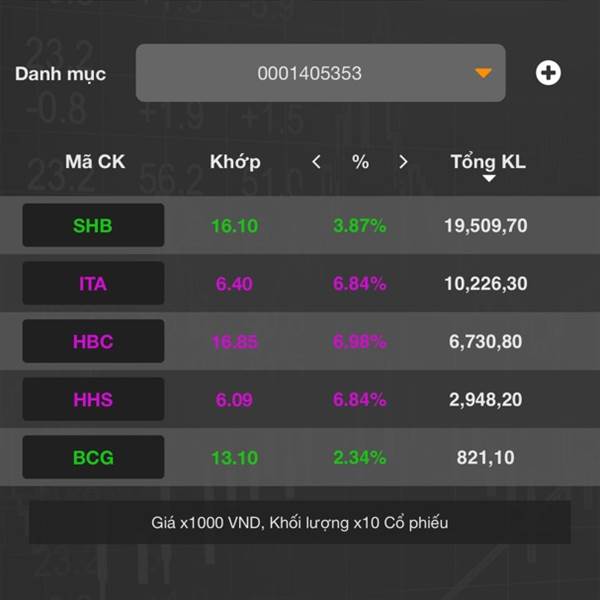The image size is (600, 600).
Task: Tap the Mã CK column header
Action: point(95,161)
